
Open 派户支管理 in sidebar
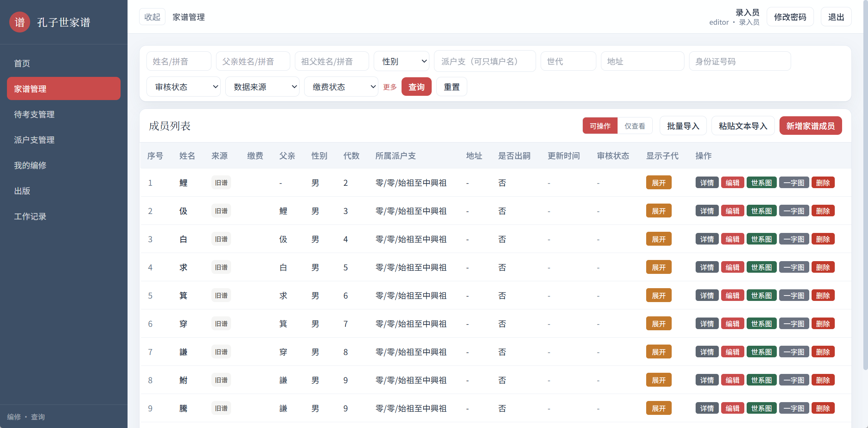(x=64, y=139)
